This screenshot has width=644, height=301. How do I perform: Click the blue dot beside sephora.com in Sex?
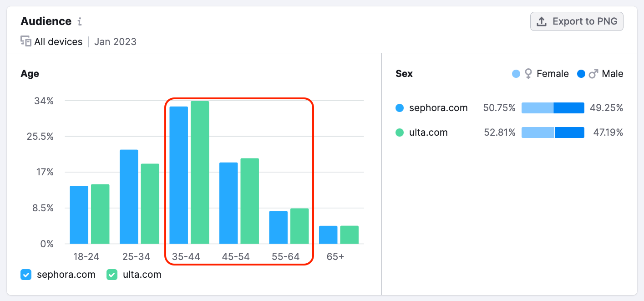(400, 108)
